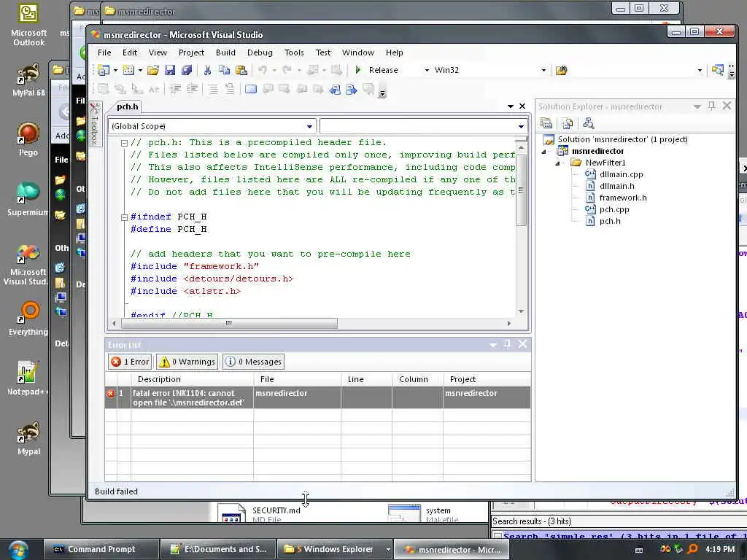Sort errors by Line column header

click(x=367, y=379)
